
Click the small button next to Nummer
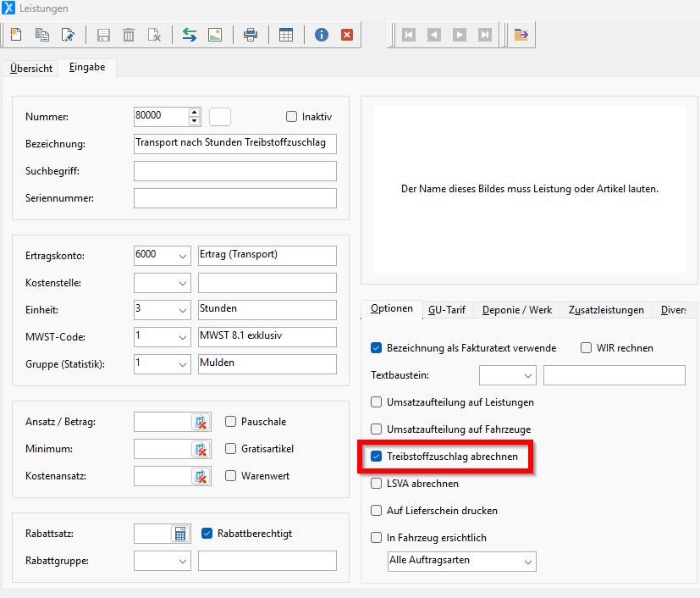pos(220,117)
